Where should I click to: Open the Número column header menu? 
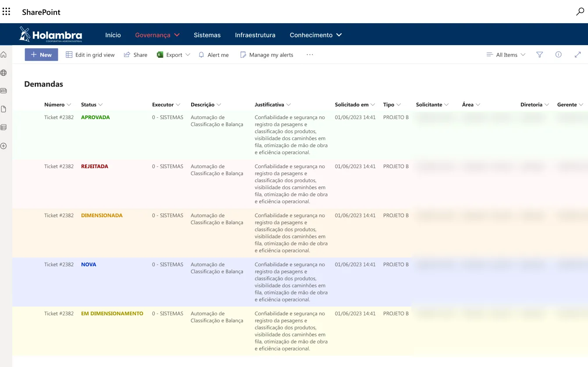tap(57, 105)
